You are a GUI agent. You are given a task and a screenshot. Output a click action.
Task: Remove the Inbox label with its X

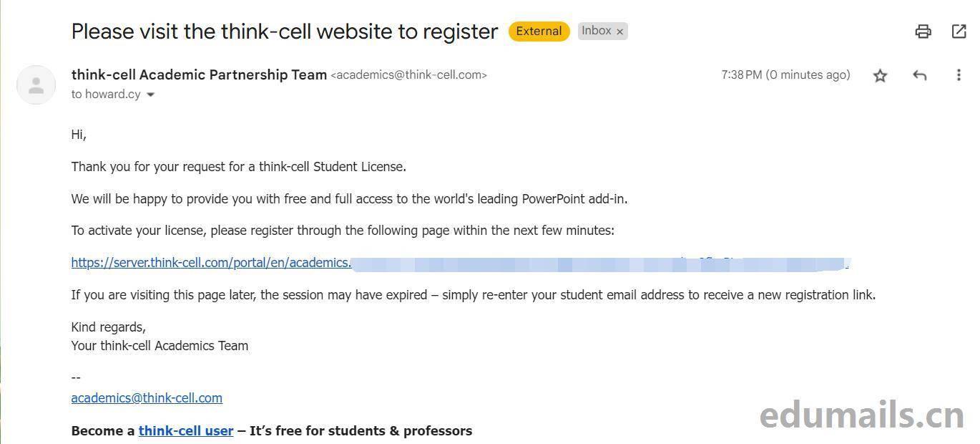(x=620, y=32)
